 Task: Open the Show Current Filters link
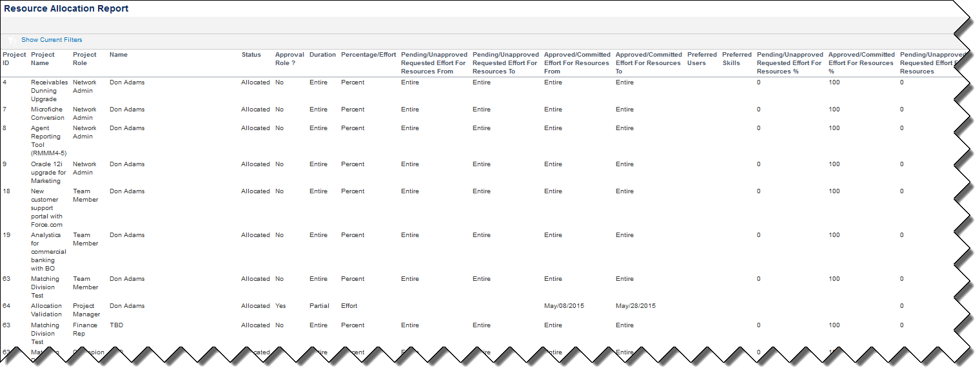click(52, 40)
